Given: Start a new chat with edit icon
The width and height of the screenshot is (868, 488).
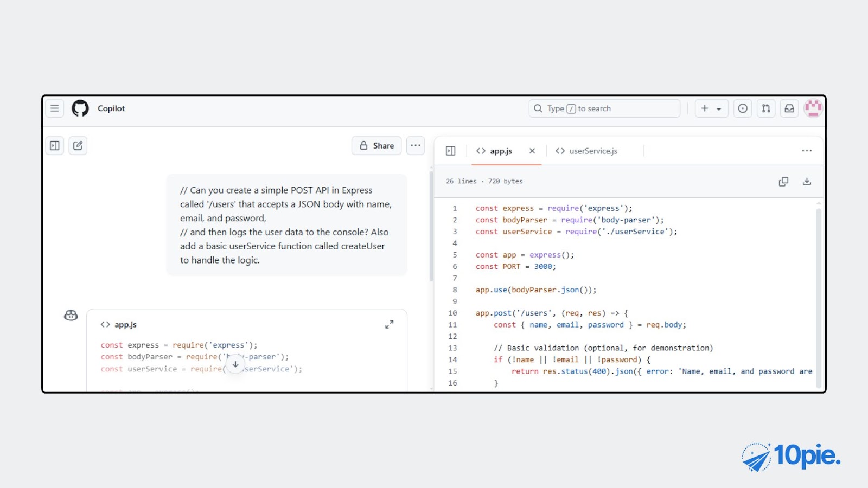Looking at the screenshot, I should [78, 145].
